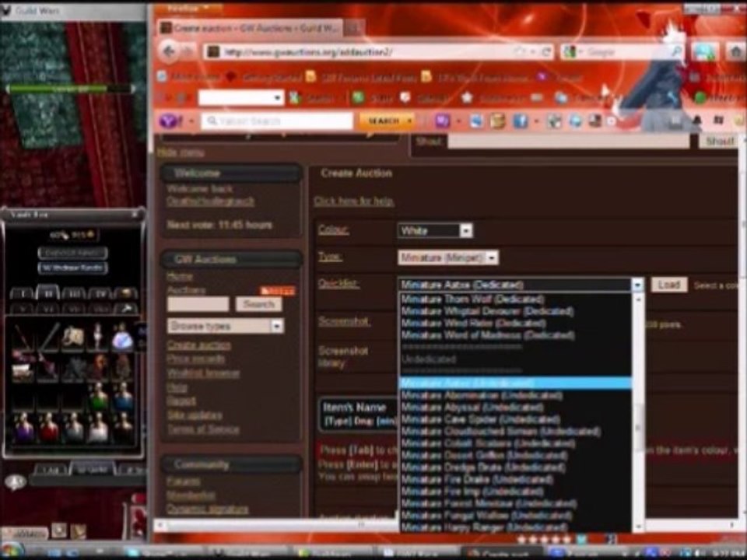Click the gold chest tab in Vault Box
The image size is (747, 560).
coord(125,293)
